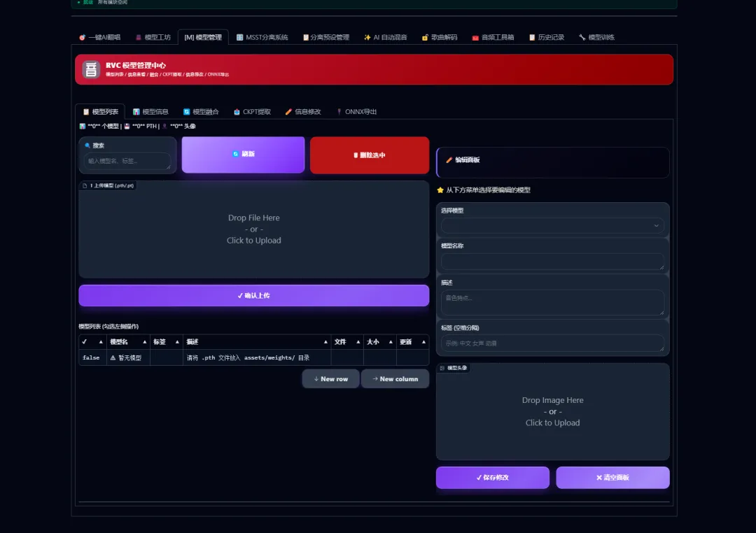The image size is (756, 533).
Task: Open the CKPT提取 sub-tab
Action: point(252,112)
